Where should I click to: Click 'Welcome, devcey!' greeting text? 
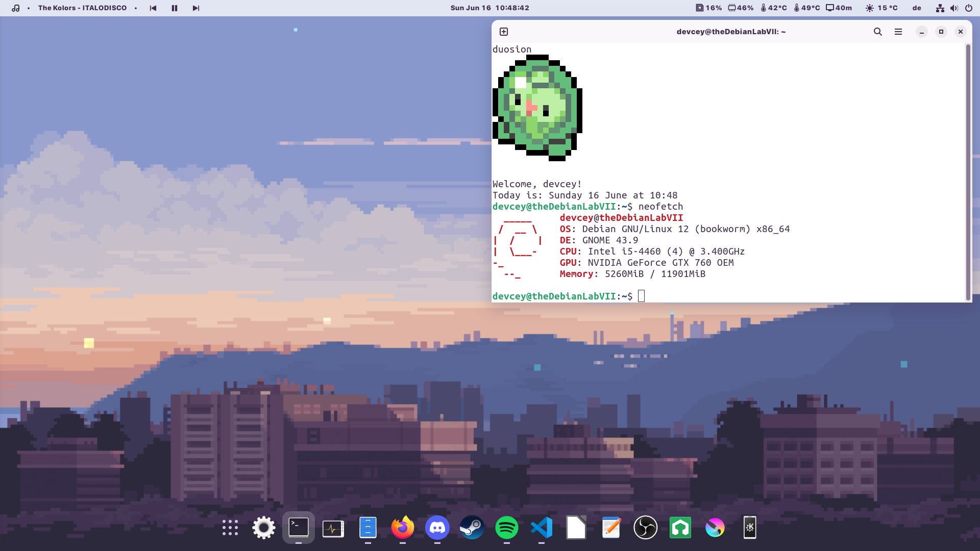[537, 184]
